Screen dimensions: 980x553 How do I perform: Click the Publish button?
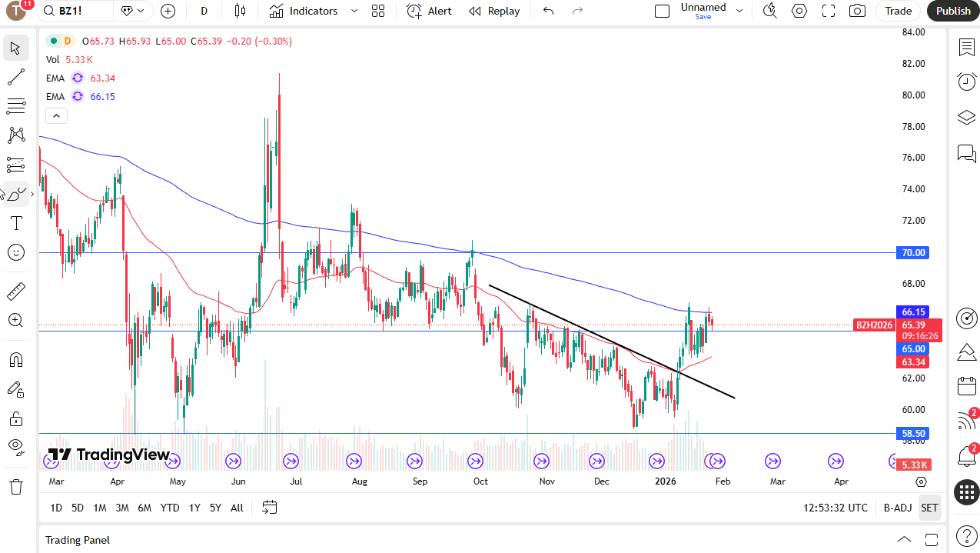(953, 11)
